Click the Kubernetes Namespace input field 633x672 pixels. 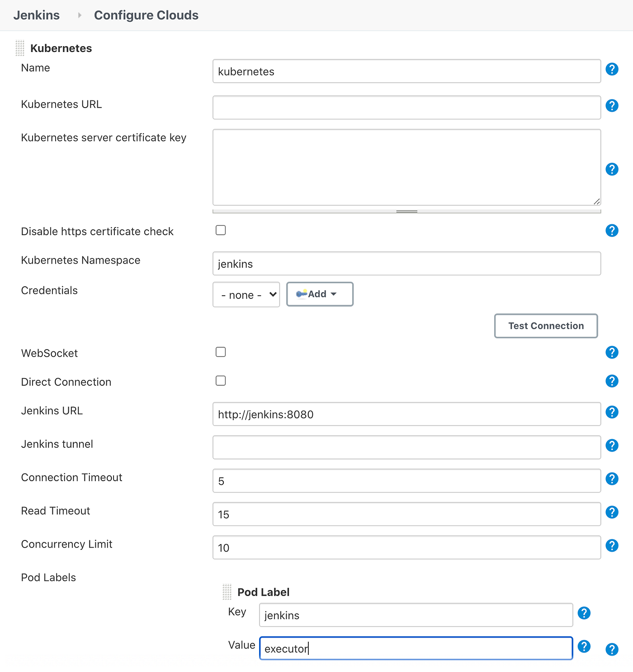406,264
